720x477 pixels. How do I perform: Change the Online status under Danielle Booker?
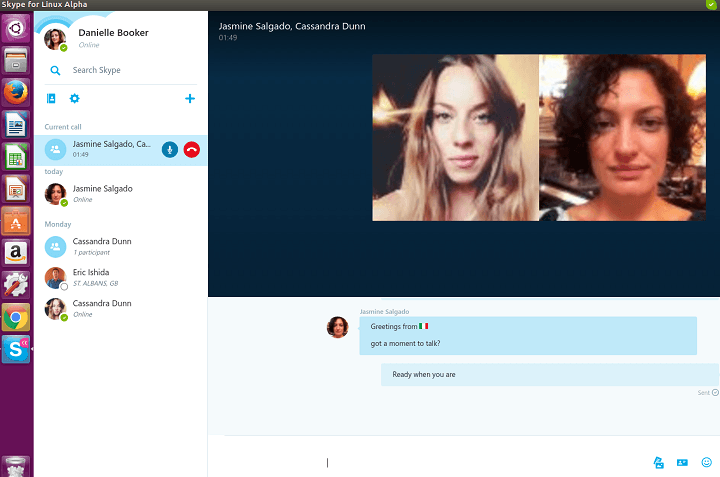point(89,45)
